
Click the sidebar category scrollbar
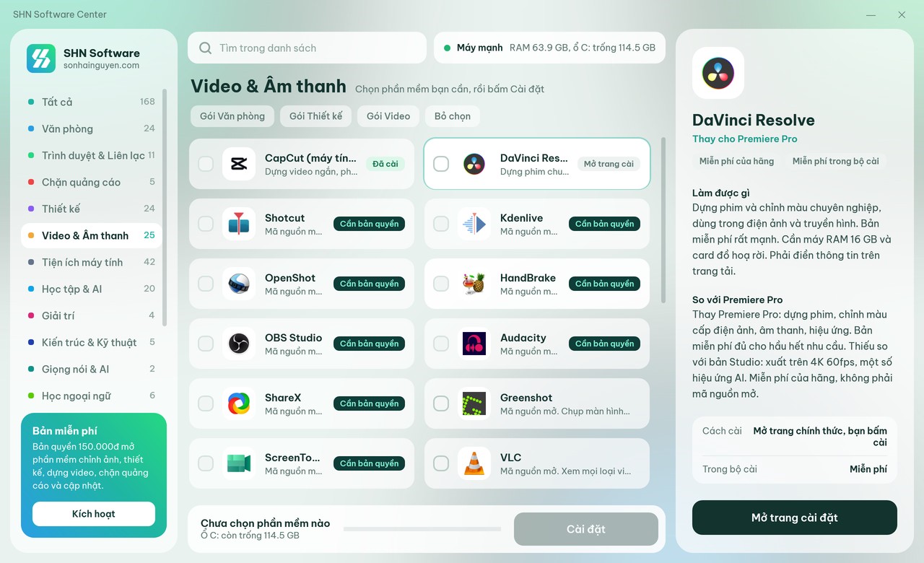[x=165, y=208]
